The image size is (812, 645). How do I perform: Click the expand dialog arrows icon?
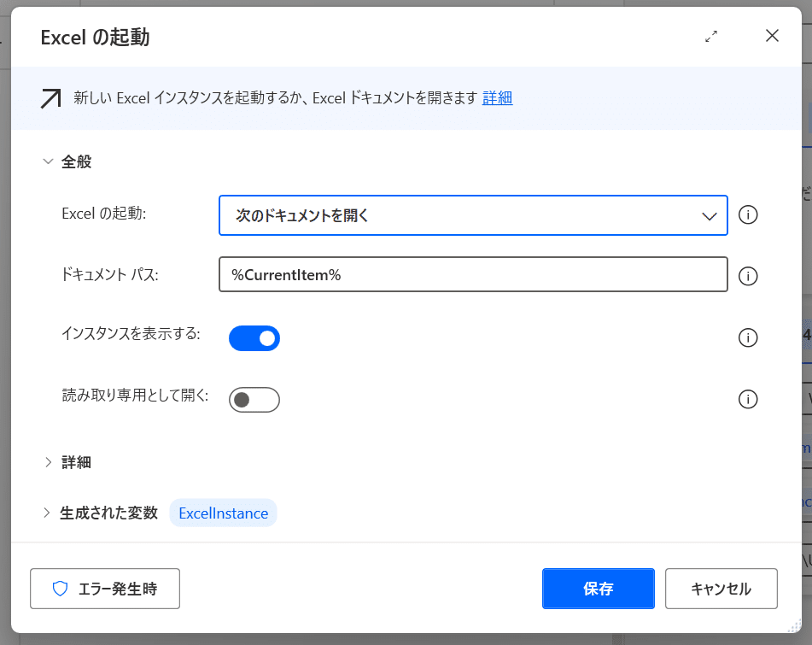pyautogui.click(x=711, y=36)
